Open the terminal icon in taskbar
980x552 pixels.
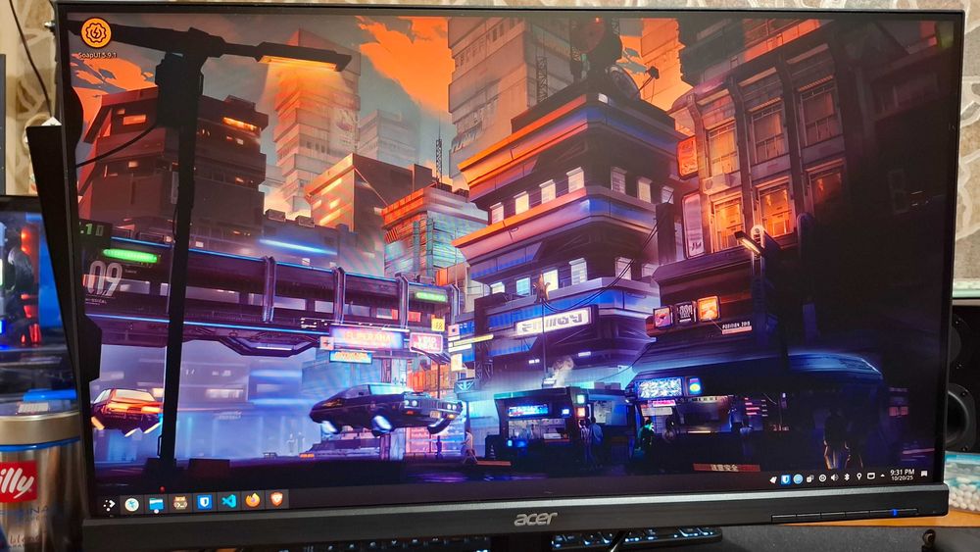[x=180, y=503]
